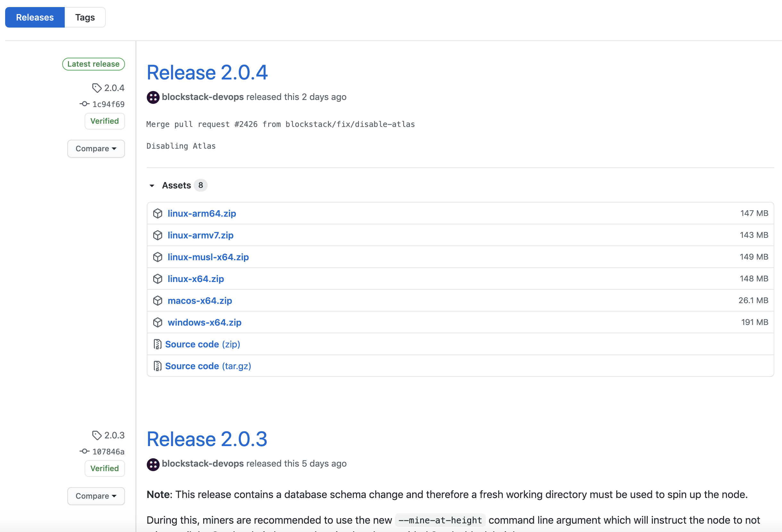Click package icon for windows-x64.zip
The width and height of the screenshot is (782, 532).
(x=157, y=322)
